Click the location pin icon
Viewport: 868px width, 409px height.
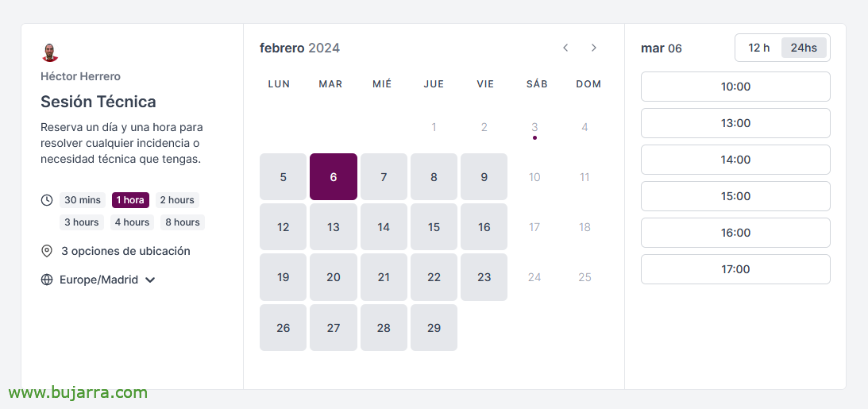[47, 251]
